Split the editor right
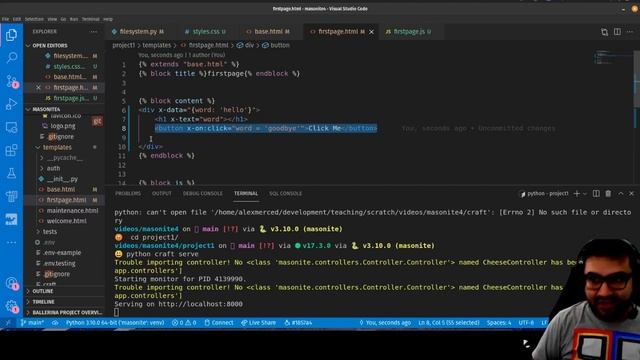The image size is (640, 360). click(x=617, y=32)
